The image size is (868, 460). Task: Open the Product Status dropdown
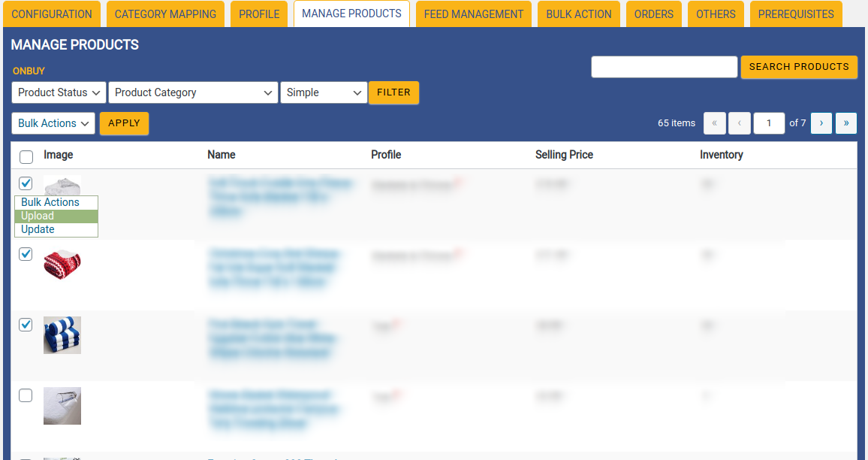click(x=58, y=92)
